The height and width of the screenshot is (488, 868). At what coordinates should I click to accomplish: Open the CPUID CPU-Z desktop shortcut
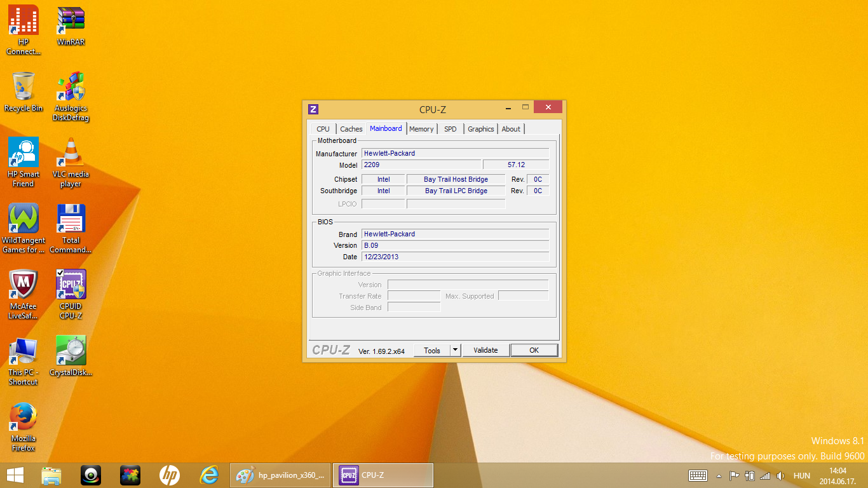(71, 285)
